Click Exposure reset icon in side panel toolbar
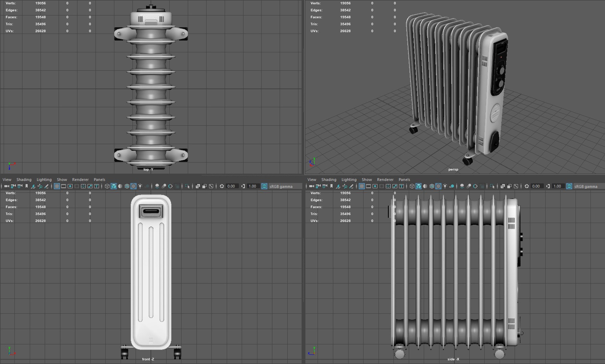Image resolution: width=605 pixels, height=364 pixels. click(x=527, y=186)
